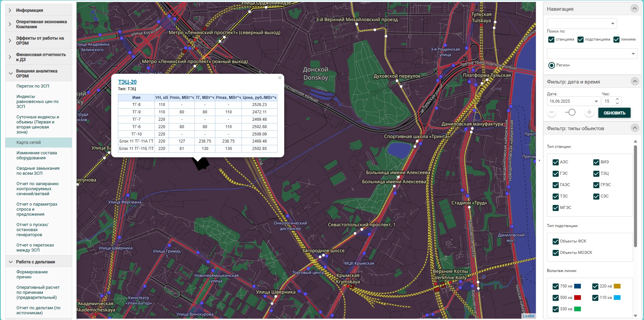The width and height of the screenshot is (644, 320).
Task: Collapse the Фильтр: дата и время panel
Action: [634, 82]
